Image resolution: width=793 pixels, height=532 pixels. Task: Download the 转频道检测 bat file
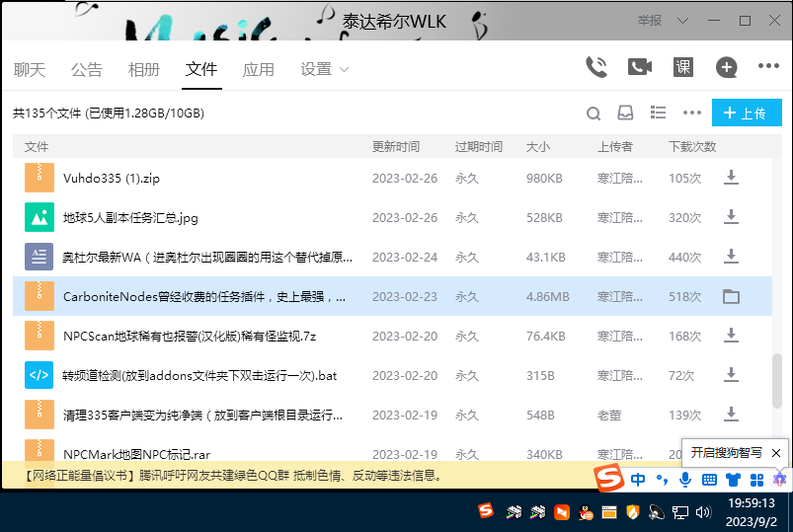(x=731, y=375)
